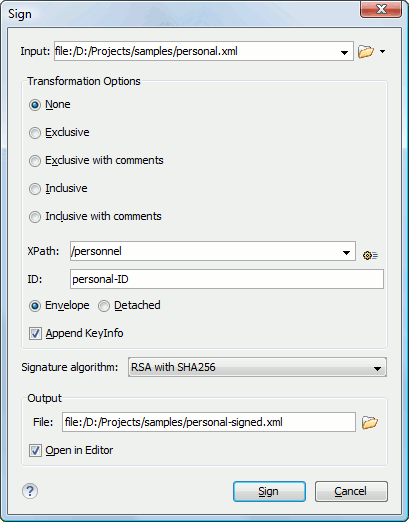The width and height of the screenshot is (409, 522).
Task: Select the Exclusive radio button
Action: [35, 133]
